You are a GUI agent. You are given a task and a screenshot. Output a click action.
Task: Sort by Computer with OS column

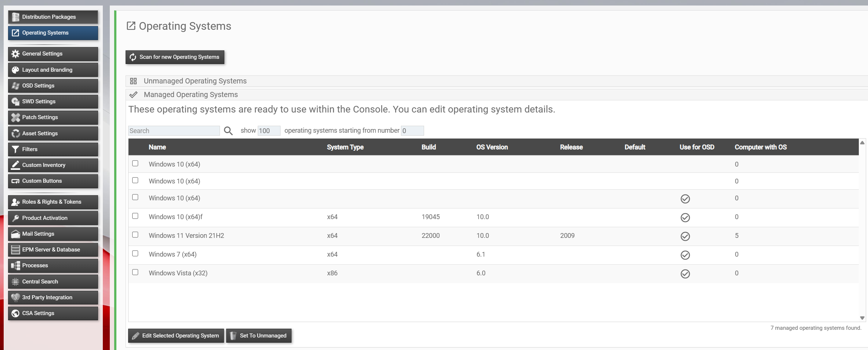pos(761,147)
